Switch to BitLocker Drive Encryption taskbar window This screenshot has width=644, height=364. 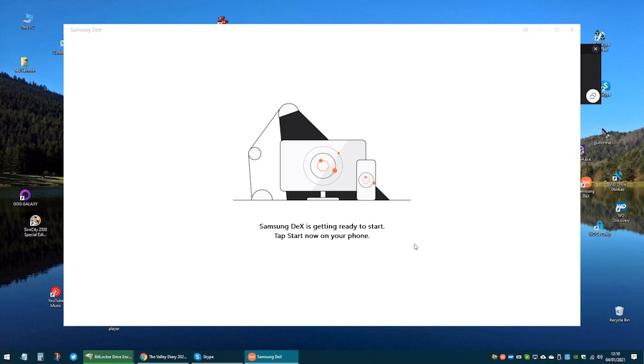(x=109, y=357)
